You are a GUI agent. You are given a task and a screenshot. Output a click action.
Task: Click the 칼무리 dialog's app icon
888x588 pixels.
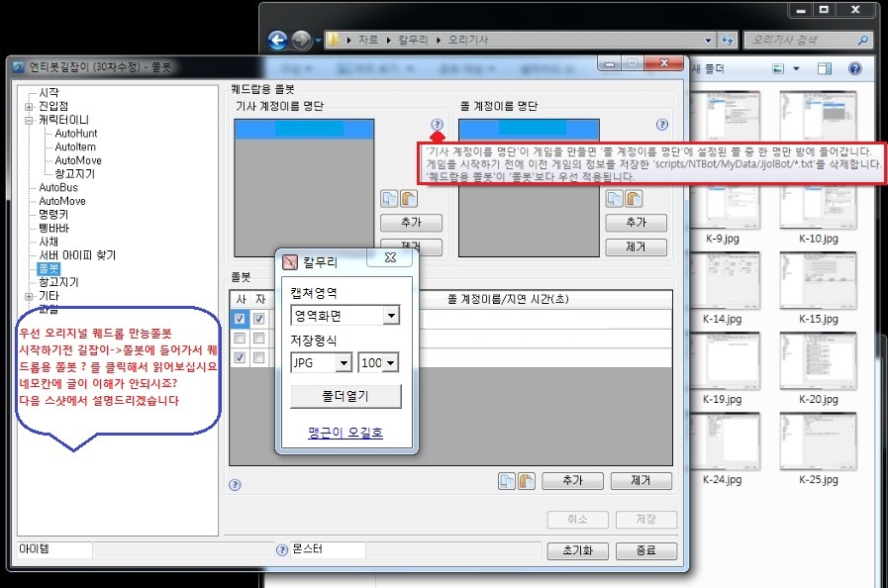point(290,262)
